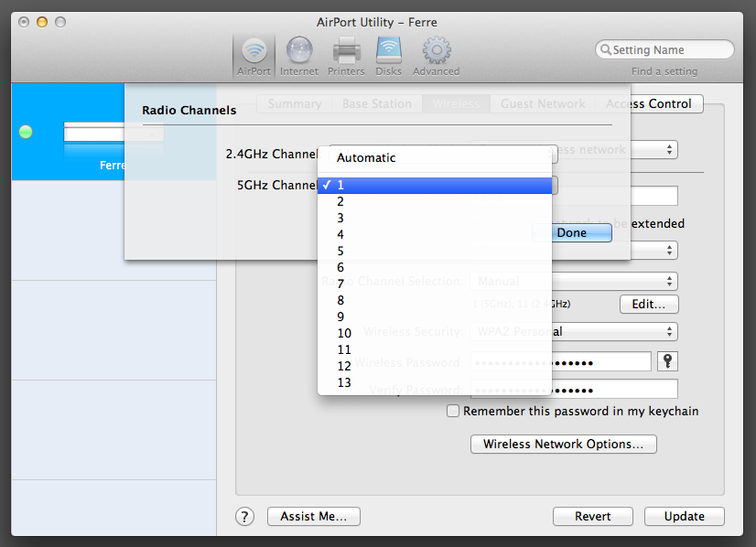Screen dimensions: 756x547
Task: Click the Update button
Action: 685,516
